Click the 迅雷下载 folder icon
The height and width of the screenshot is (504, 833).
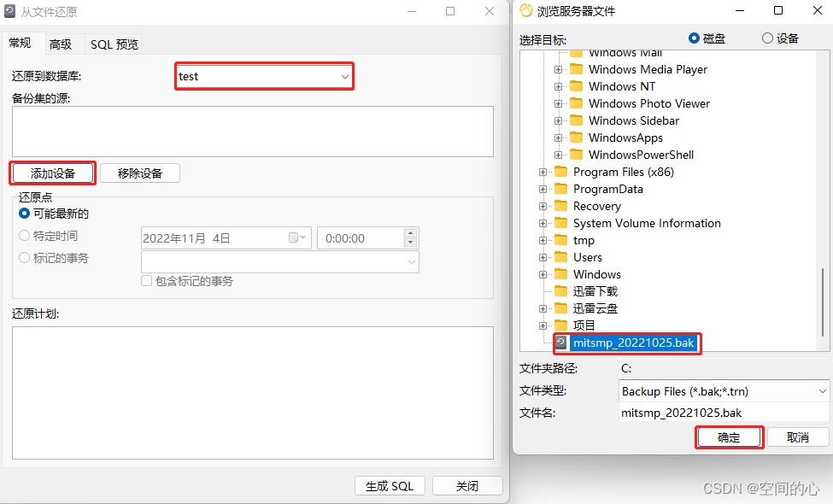[x=561, y=291]
